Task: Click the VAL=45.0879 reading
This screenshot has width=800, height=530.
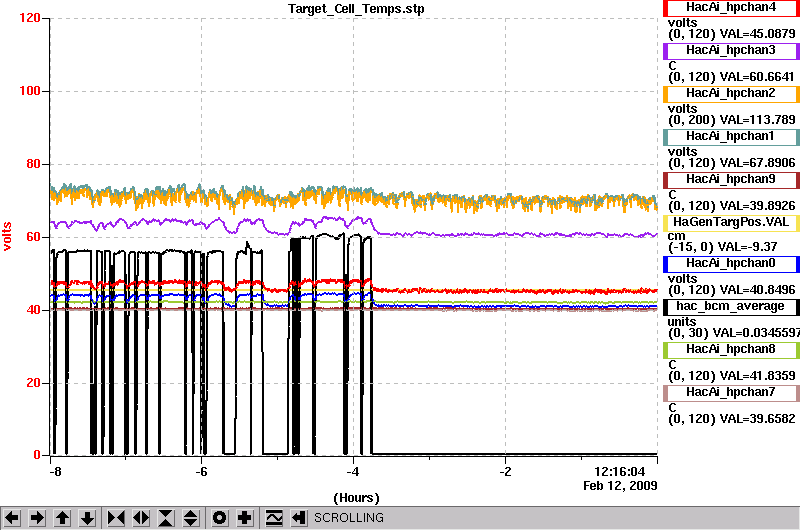Action: point(757,34)
